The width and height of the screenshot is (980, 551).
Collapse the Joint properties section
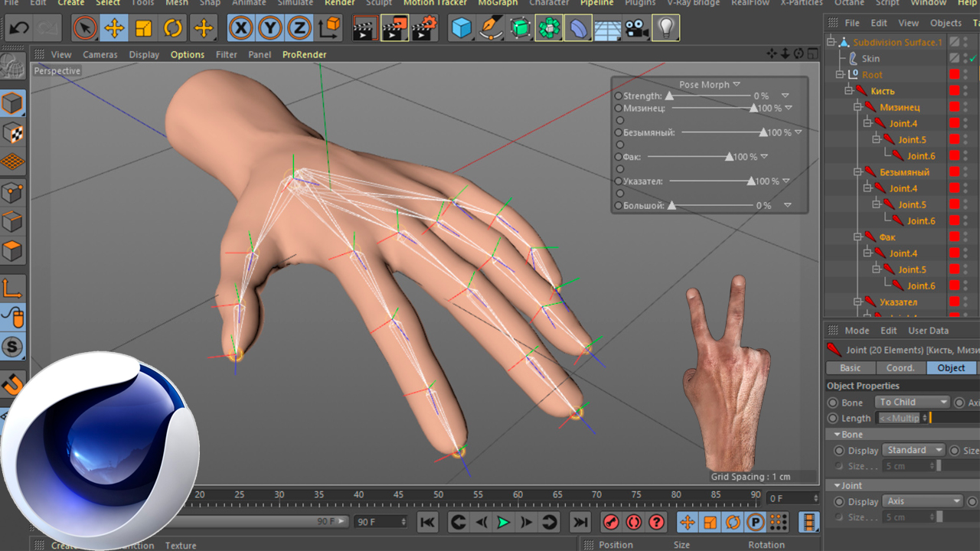coord(838,485)
